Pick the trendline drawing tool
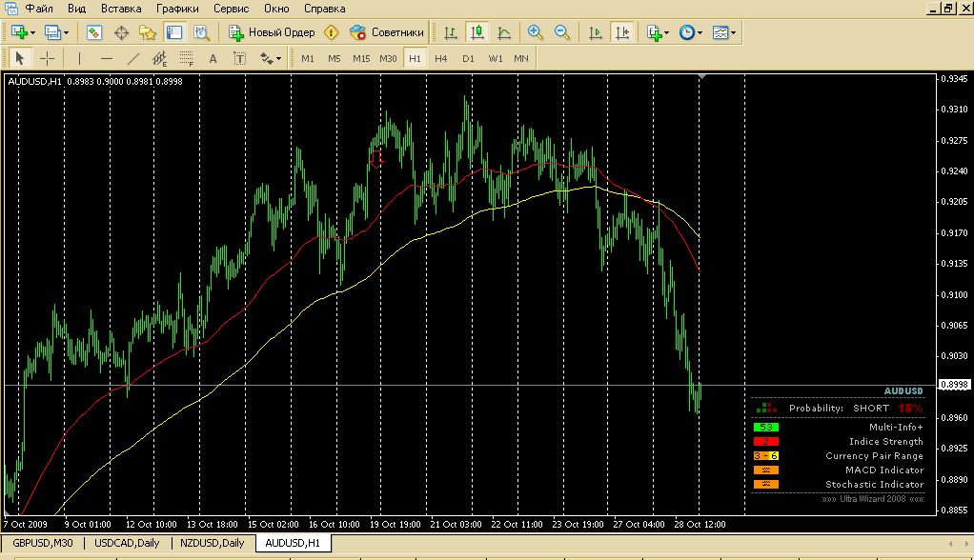 coord(133,58)
